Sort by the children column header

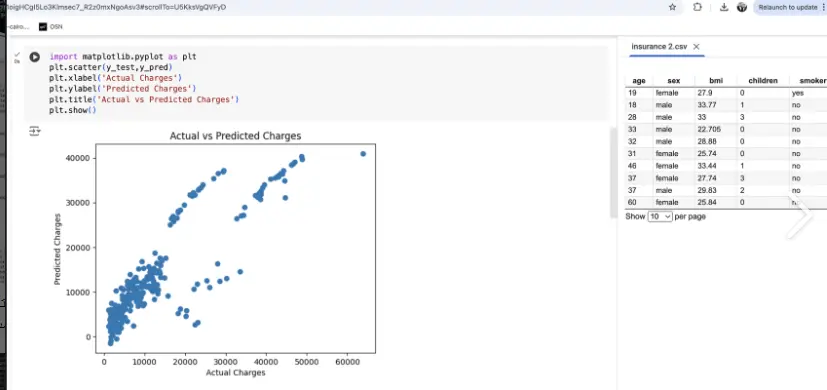[763, 81]
